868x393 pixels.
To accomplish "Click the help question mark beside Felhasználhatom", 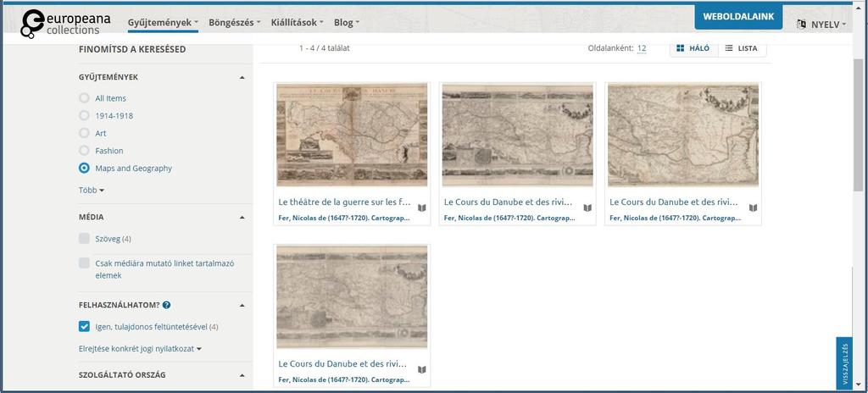I will [167, 305].
